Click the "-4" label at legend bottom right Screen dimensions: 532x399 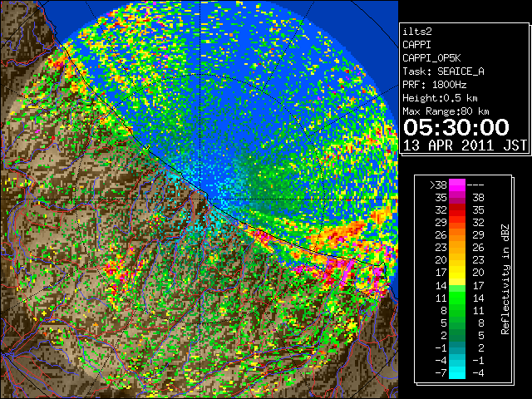(478, 373)
